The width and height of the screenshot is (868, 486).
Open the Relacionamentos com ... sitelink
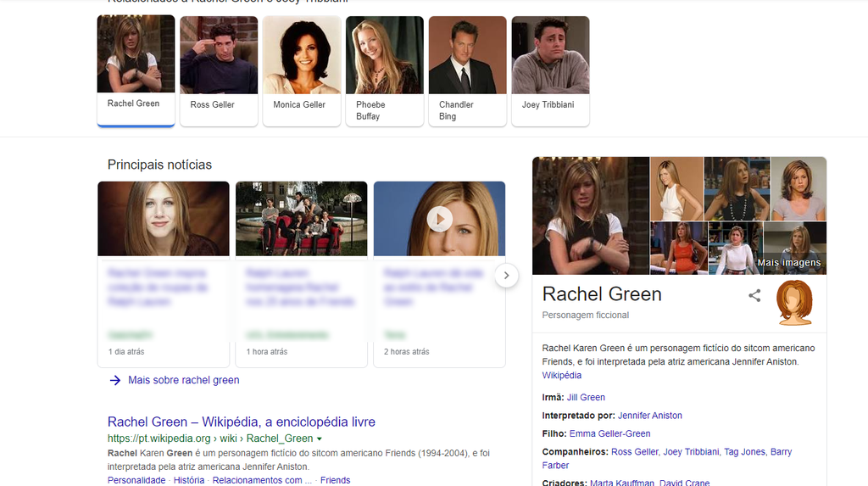tap(262, 480)
